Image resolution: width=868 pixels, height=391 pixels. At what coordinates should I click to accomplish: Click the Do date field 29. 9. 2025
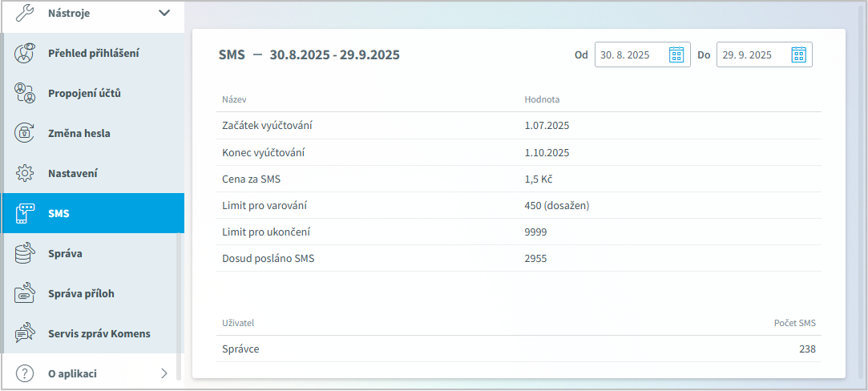[x=751, y=54]
